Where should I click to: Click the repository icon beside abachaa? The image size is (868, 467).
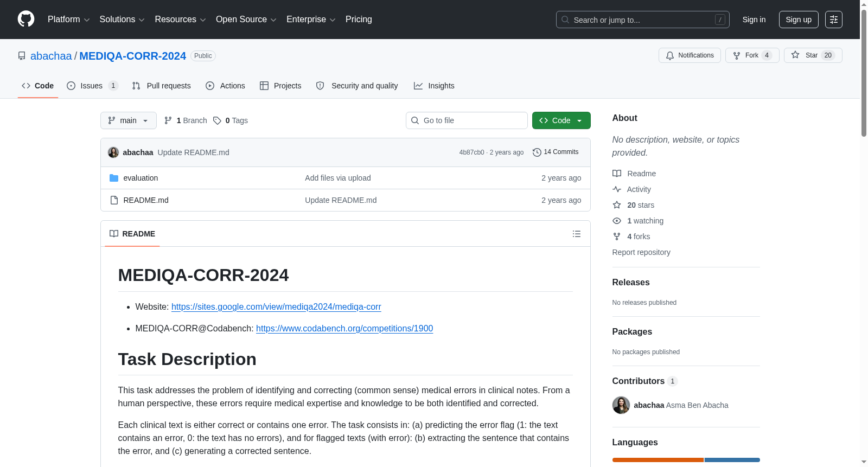(x=22, y=56)
